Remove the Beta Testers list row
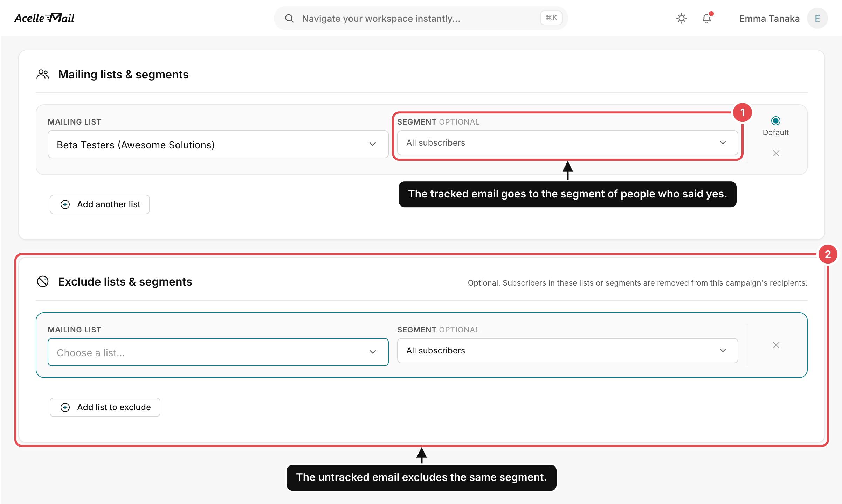The height and width of the screenshot is (504, 842). [x=776, y=153]
